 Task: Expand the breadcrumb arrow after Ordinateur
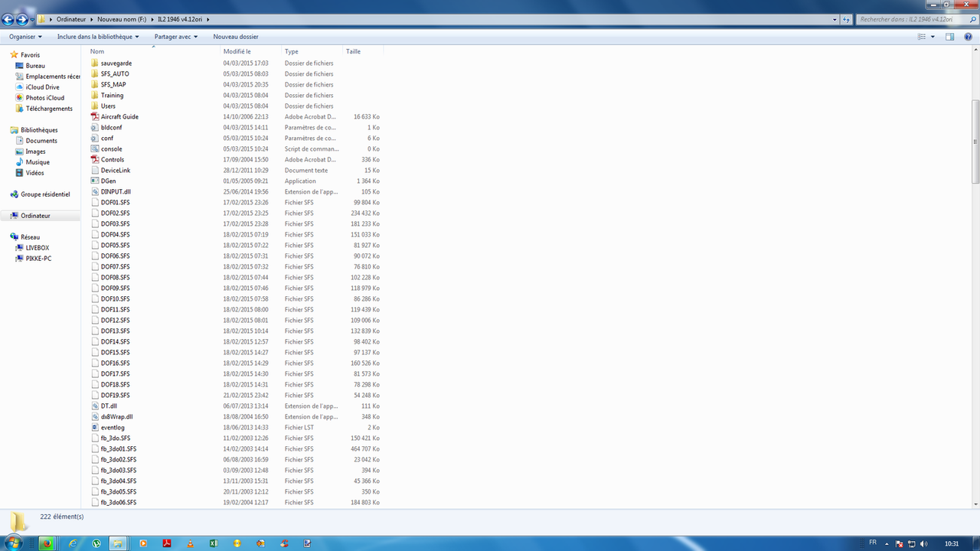pyautogui.click(x=92, y=19)
